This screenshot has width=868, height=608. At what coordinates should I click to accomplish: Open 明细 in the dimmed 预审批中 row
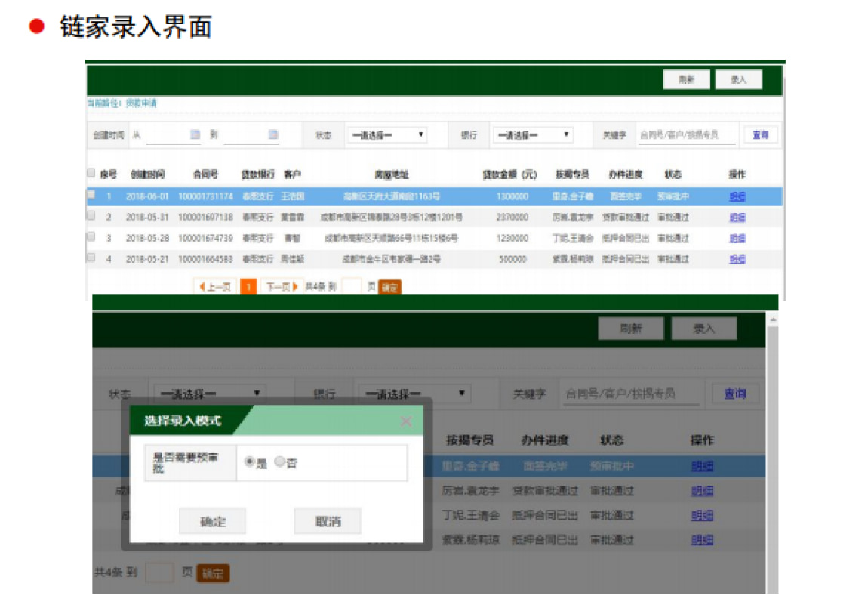point(702,466)
